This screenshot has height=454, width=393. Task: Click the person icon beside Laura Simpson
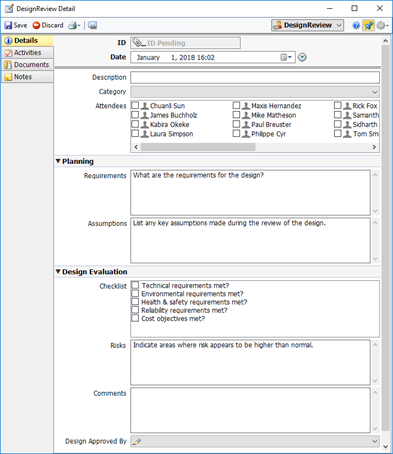coord(144,134)
